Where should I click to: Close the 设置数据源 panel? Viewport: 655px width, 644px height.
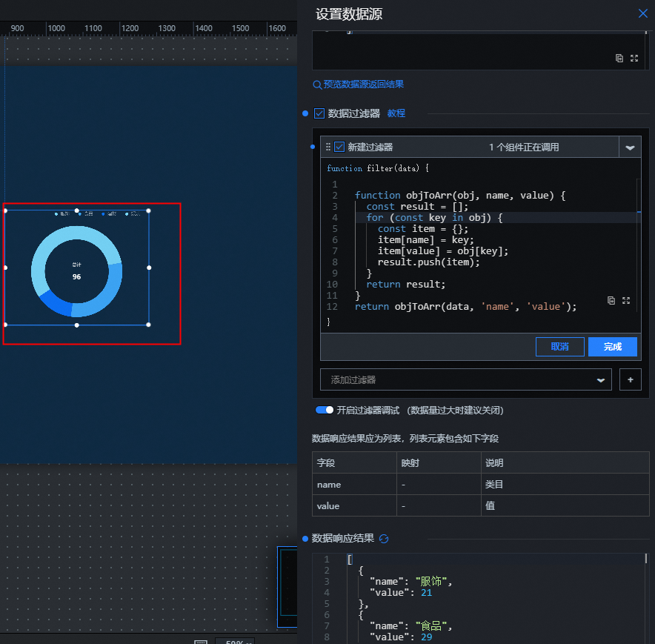point(642,13)
